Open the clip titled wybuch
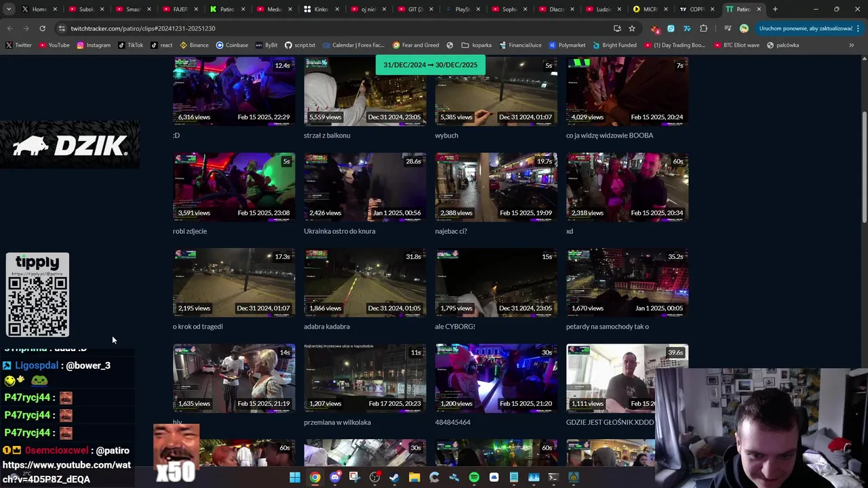The image size is (868, 488). tap(496, 91)
